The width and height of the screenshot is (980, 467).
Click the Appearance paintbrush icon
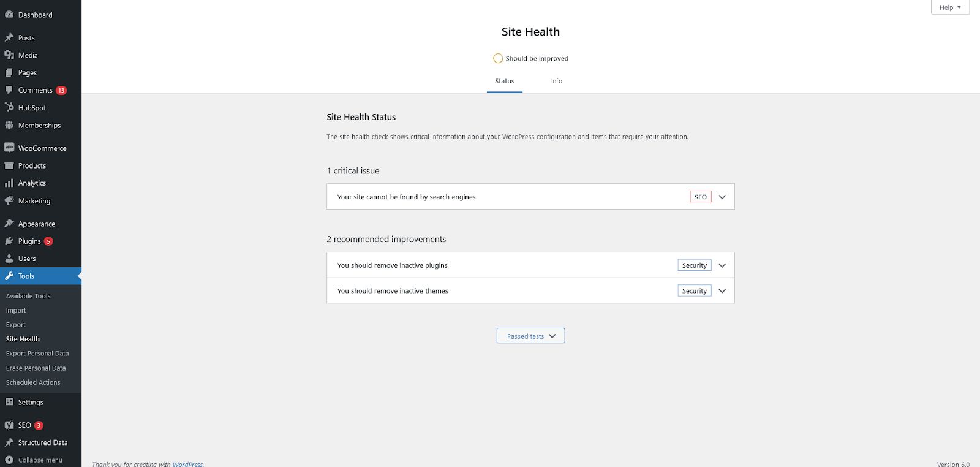9,224
